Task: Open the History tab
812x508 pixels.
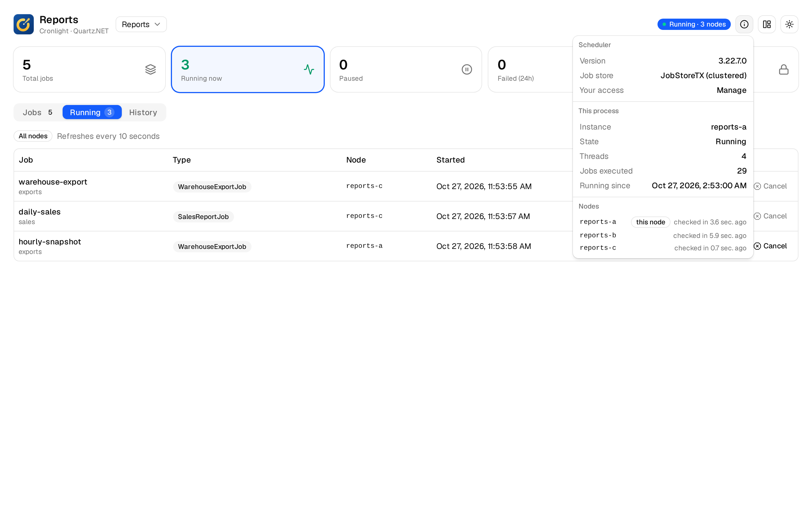Action: click(x=143, y=112)
